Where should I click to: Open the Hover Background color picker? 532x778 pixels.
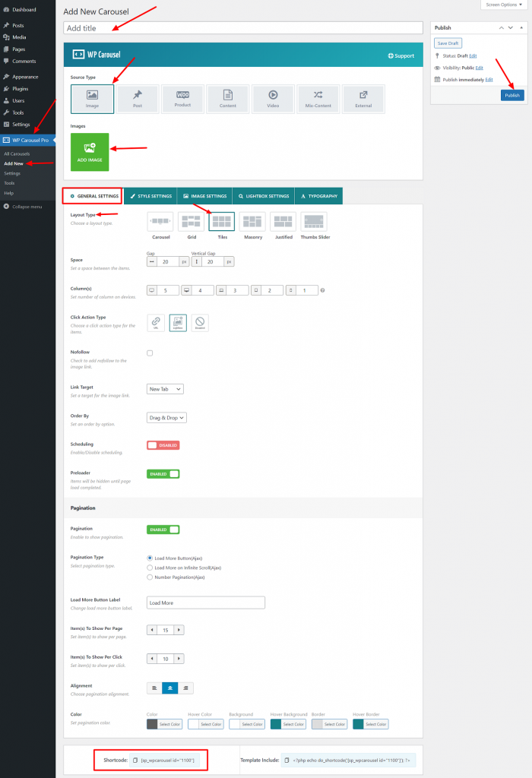pyautogui.click(x=288, y=724)
